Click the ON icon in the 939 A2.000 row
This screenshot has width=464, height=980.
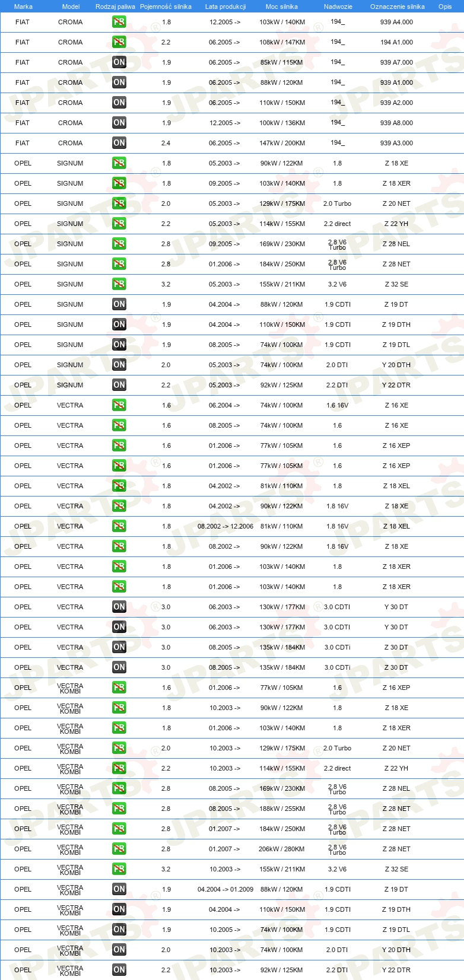coord(119,103)
